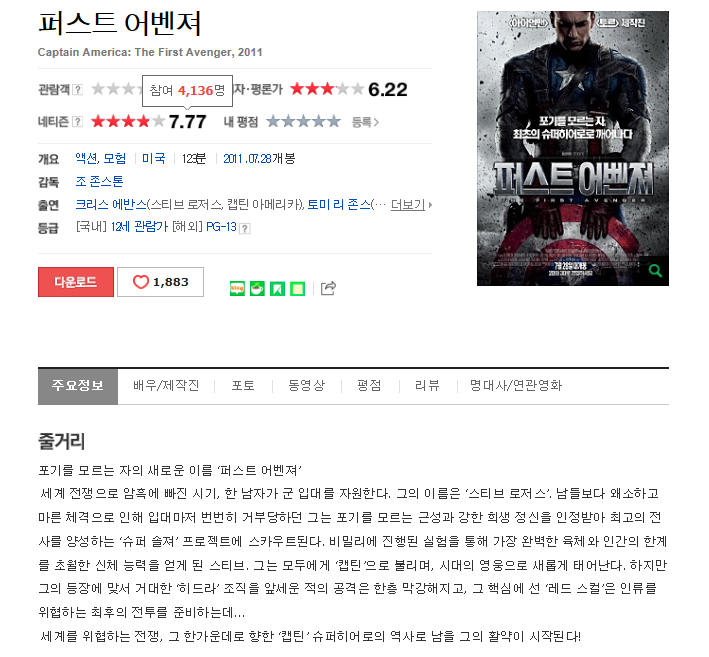Open help icon next to PG-13
This screenshot has height=657, width=709.
coord(245,228)
